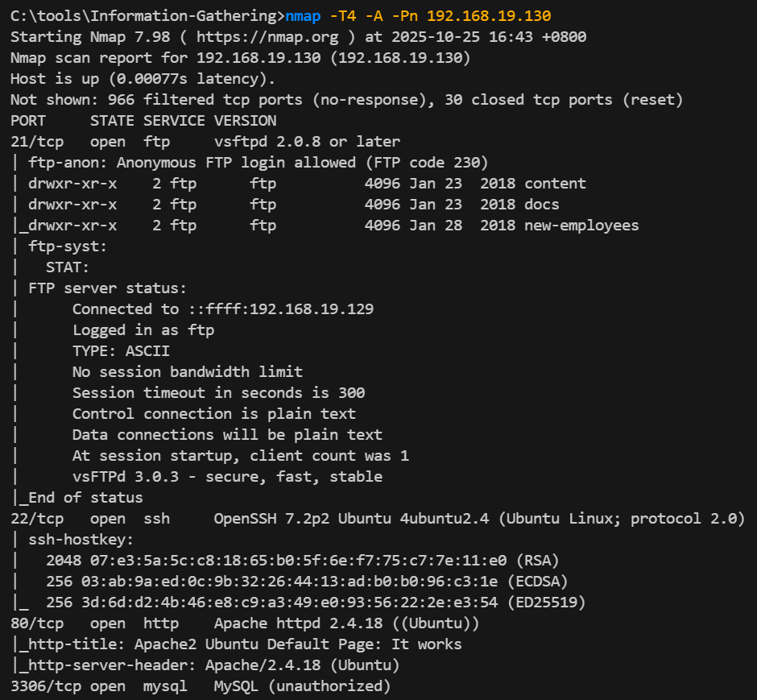Screen dimensions: 757x700
Task: Click the 80/tcp port entry
Action: click(x=36, y=623)
